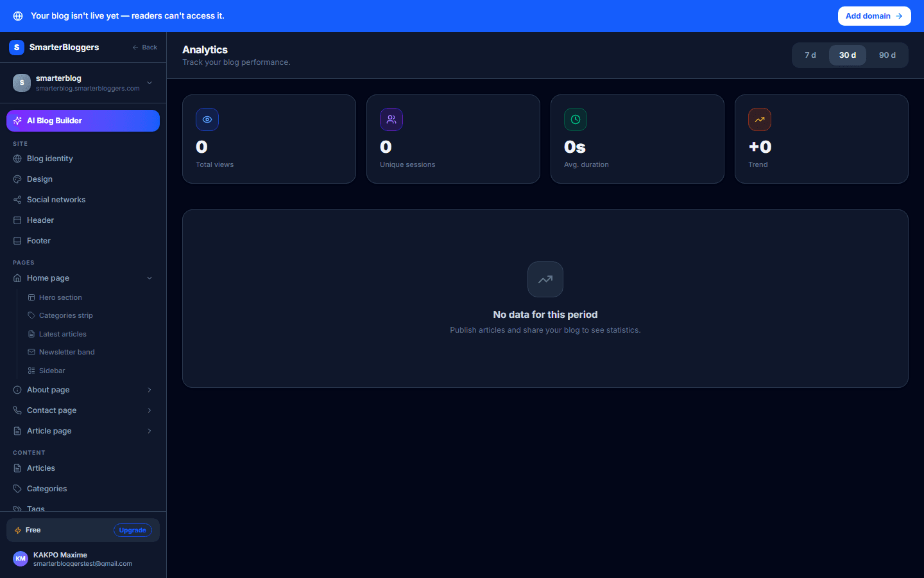Select Latest articles under Home page
Screen dimensions: 924x578
[x=90, y=334]
